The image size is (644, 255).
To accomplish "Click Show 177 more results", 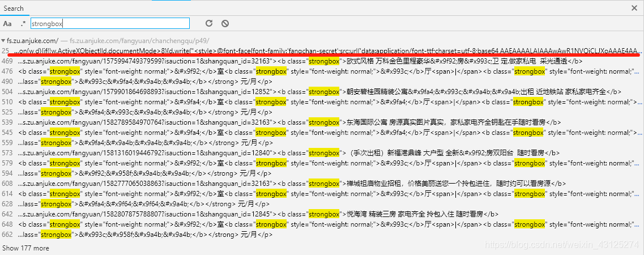I will tap(25, 248).
